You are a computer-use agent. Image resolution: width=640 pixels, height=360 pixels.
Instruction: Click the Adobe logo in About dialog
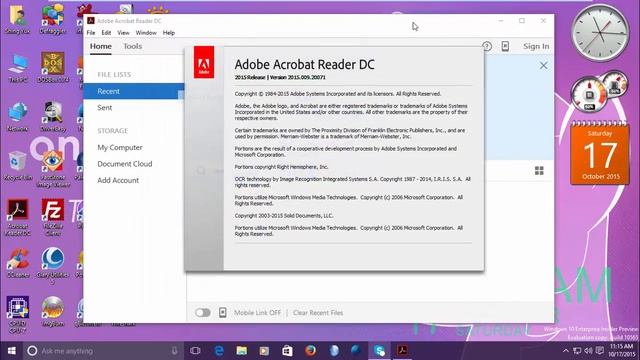coord(204,62)
